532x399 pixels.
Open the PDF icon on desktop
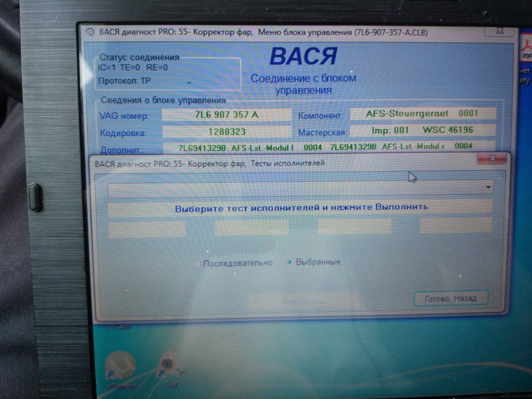(526, 47)
